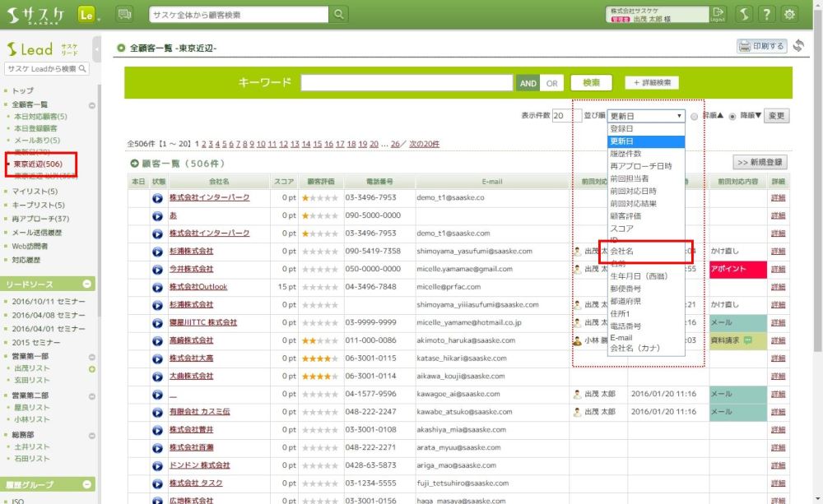Open 再アプローチ(37) sidebar item
Image resolution: width=823 pixels, height=504 pixels.
40,219
